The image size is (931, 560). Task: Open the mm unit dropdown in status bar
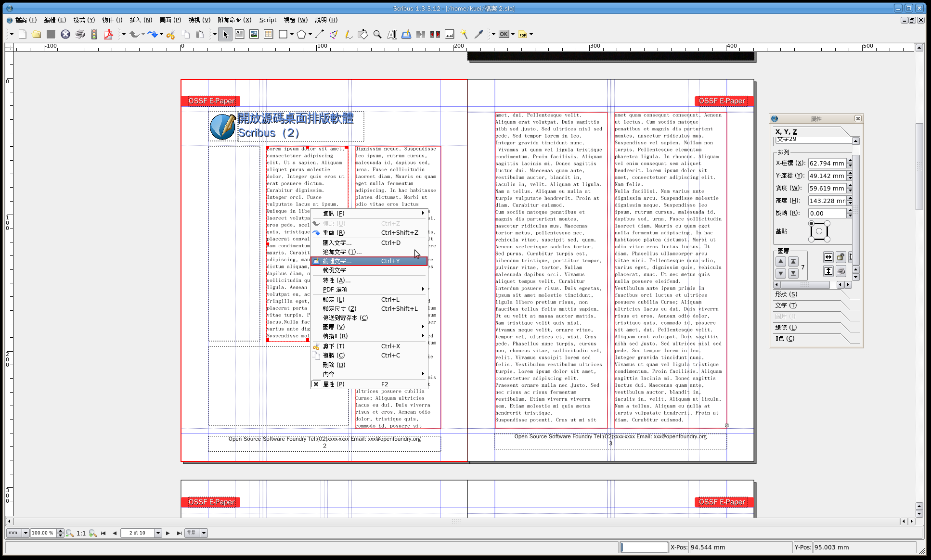[x=25, y=533]
